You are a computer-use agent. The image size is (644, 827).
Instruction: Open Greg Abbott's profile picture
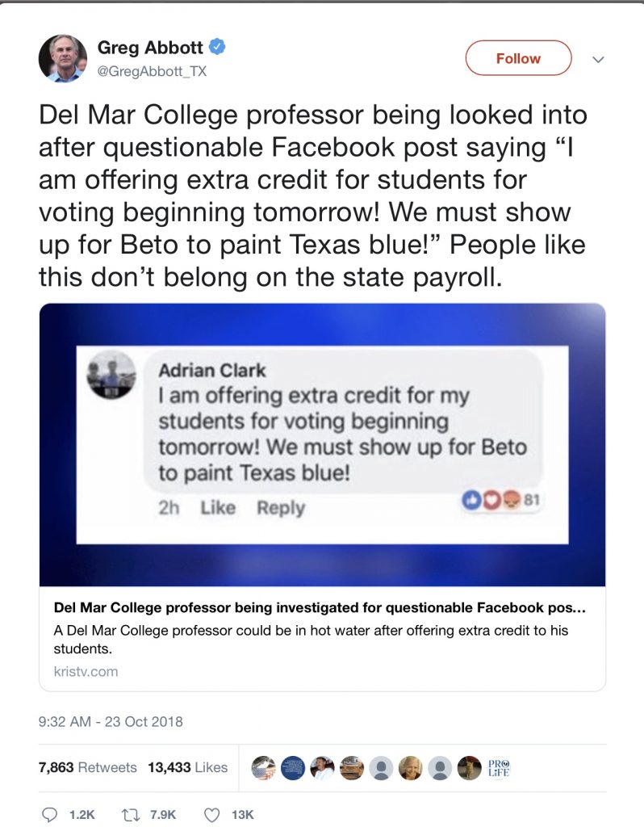point(62,59)
